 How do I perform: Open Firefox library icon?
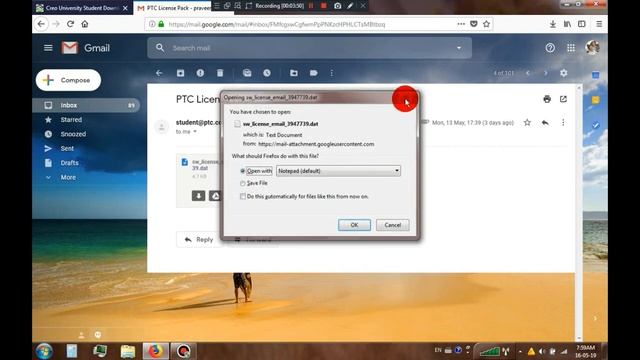point(567,24)
